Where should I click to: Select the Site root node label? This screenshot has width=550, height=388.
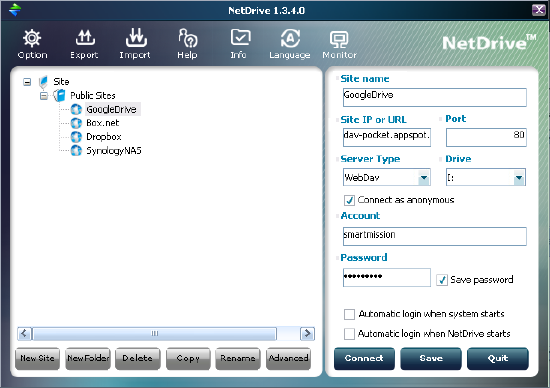61,82
